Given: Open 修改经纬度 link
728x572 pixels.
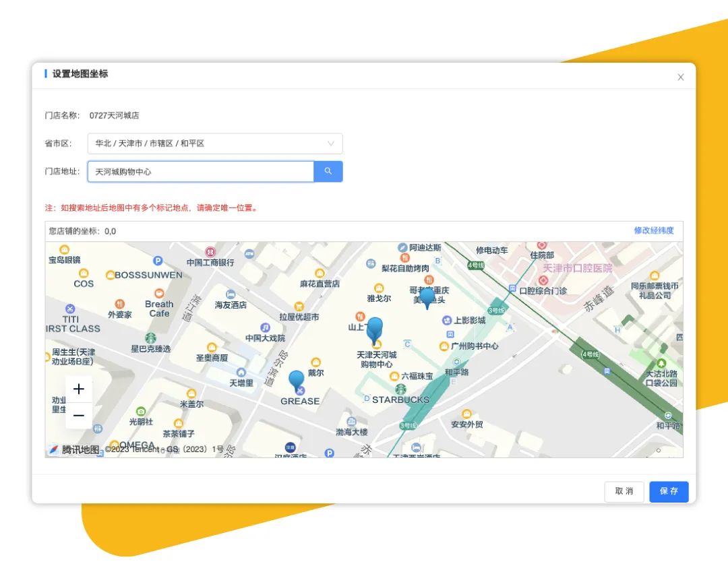Looking at the screenshot, I should pos(653,230).
